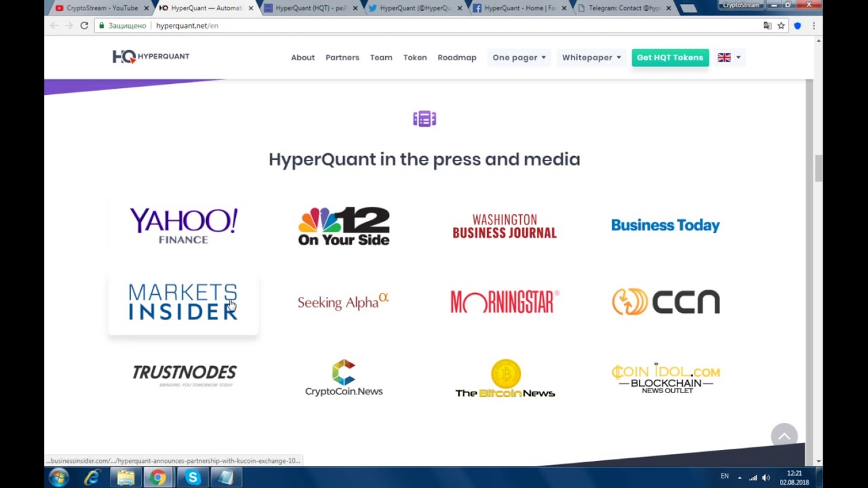The height and width of the screenshot is (488, 868).
Task: Open the Markets Insider logo
Action: coord(183,302)
